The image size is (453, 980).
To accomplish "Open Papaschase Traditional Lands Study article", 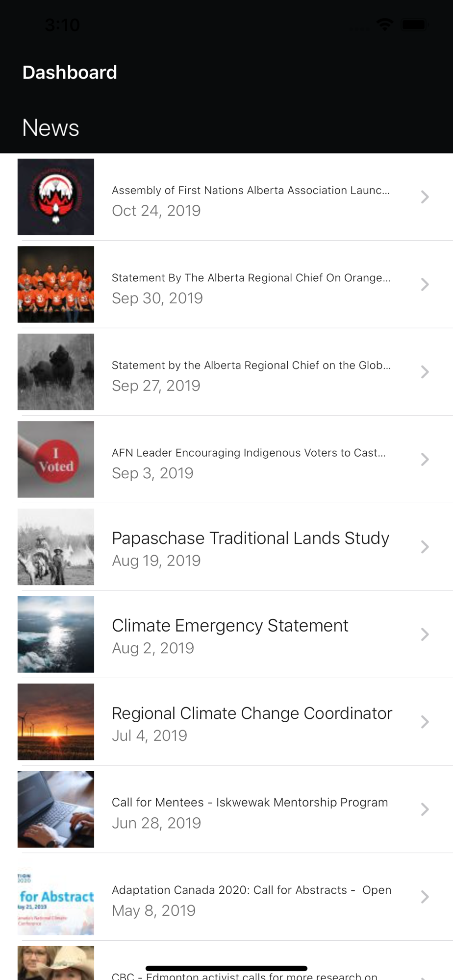I will tap(250, 539).
